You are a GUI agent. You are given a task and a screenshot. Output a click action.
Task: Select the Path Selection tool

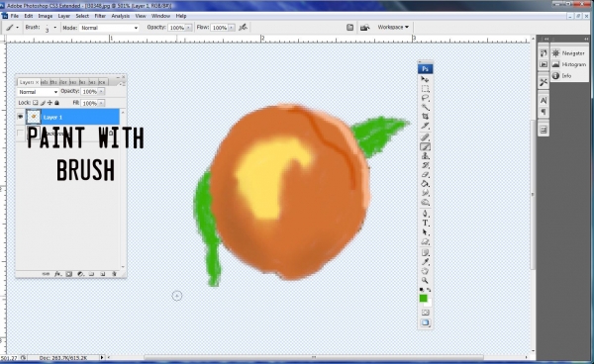click(425, 232)
